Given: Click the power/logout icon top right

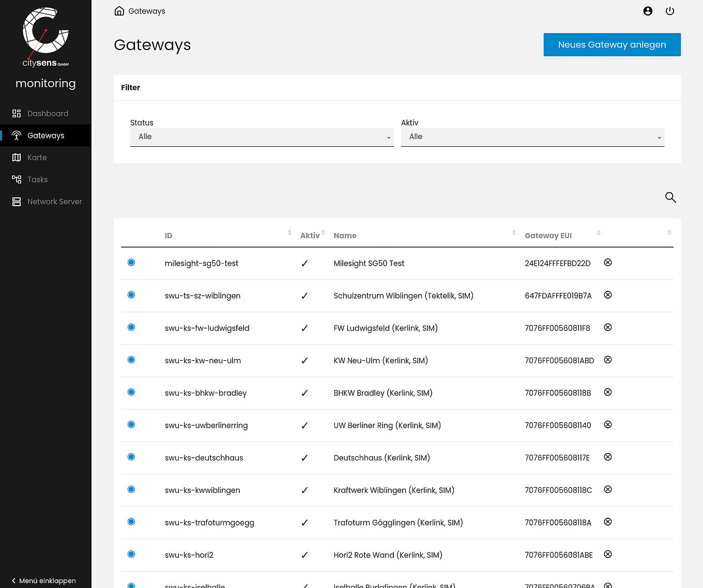Looking at the screenshot, I should click(670, 11).
